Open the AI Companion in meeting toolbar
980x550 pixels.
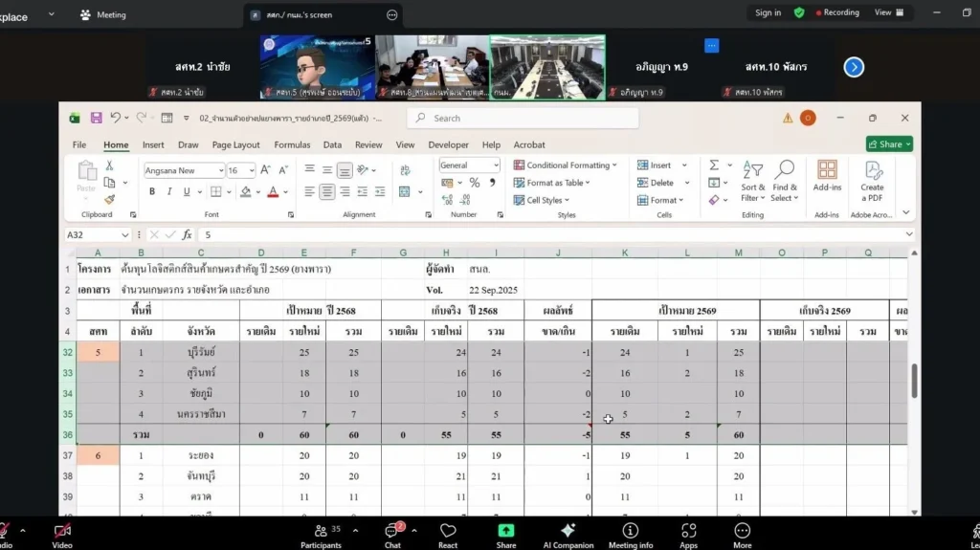tap(568, 532)
